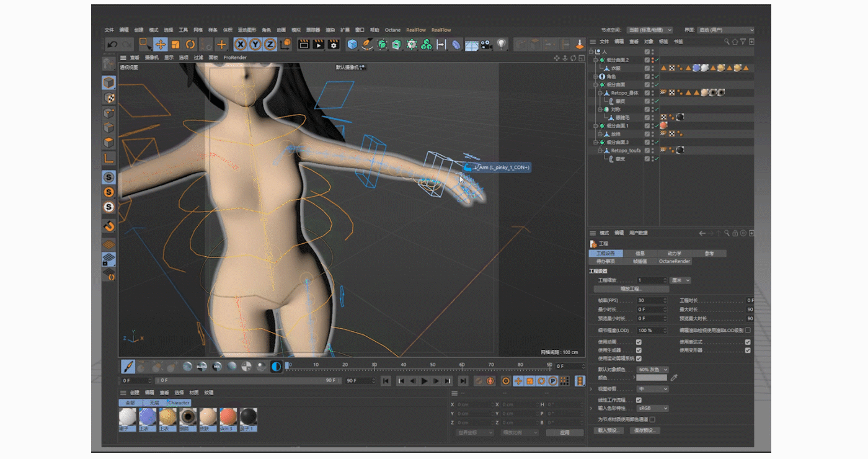Open the 角色 menu
Image resolution: width=868 pixels, height=459 pixels.
(266, 30)
